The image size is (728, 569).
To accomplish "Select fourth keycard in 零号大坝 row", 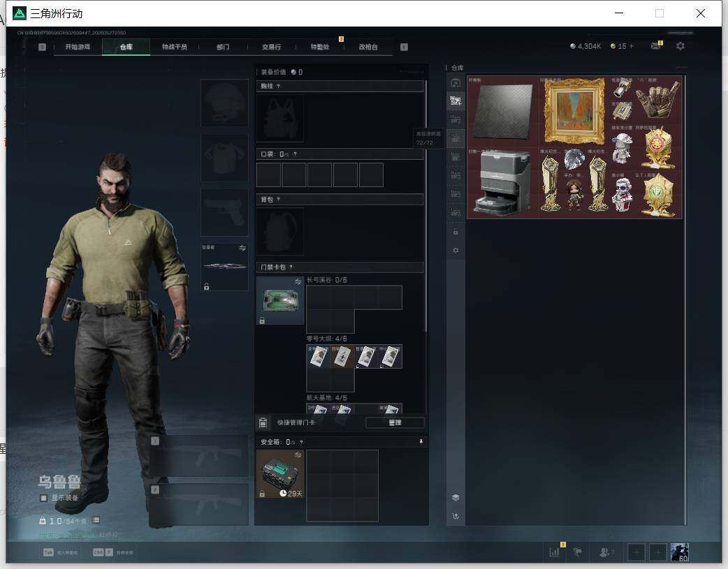I will pos(390,357).
